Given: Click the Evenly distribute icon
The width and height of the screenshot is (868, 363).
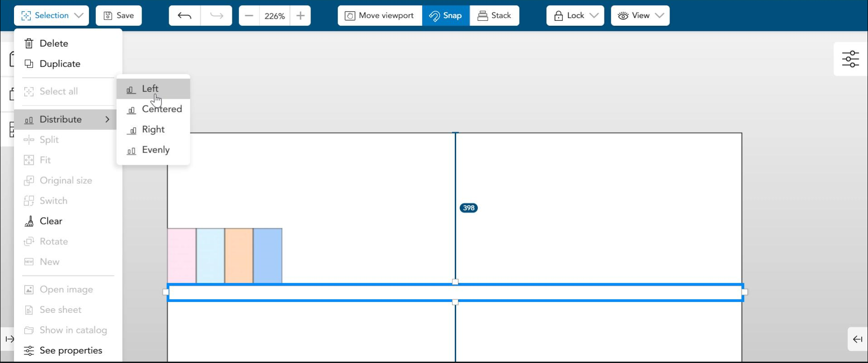Looking at the screenshot, I should pyautogui.click(x=131, y=151).
